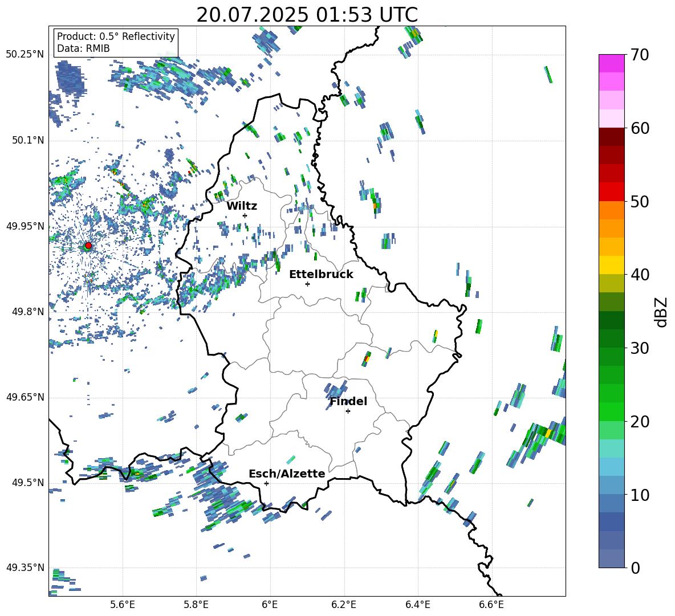Click the cross marker below Wiltz

tap(245, 215)
